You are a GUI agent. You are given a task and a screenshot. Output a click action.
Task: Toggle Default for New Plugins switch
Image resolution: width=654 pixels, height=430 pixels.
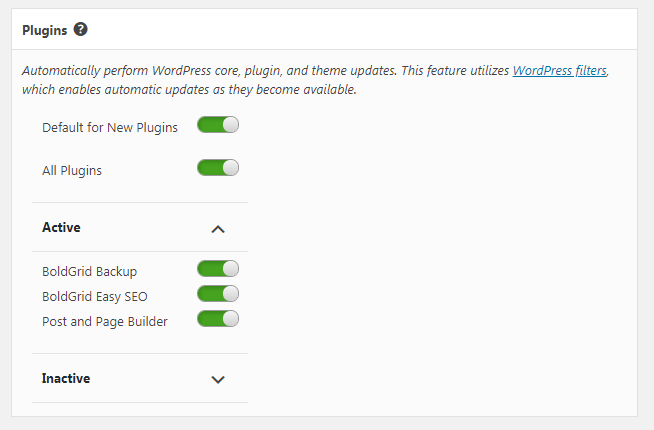point(218,125)
